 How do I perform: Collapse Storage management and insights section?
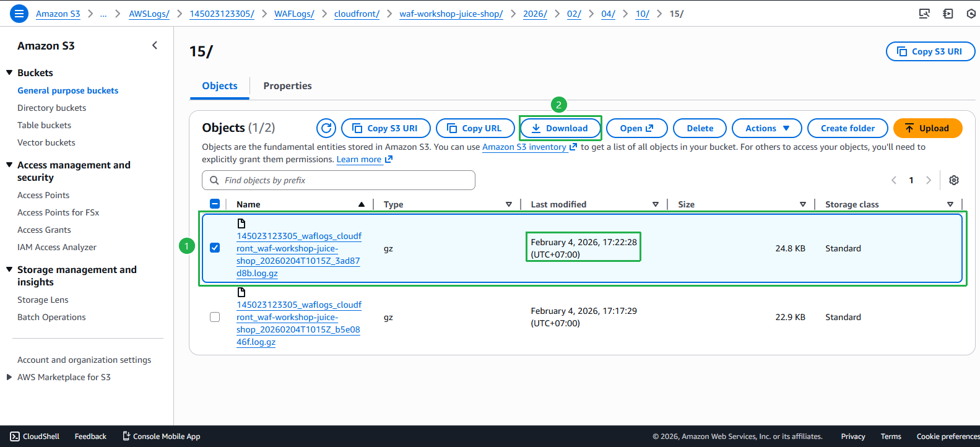[x=9, y=269]
